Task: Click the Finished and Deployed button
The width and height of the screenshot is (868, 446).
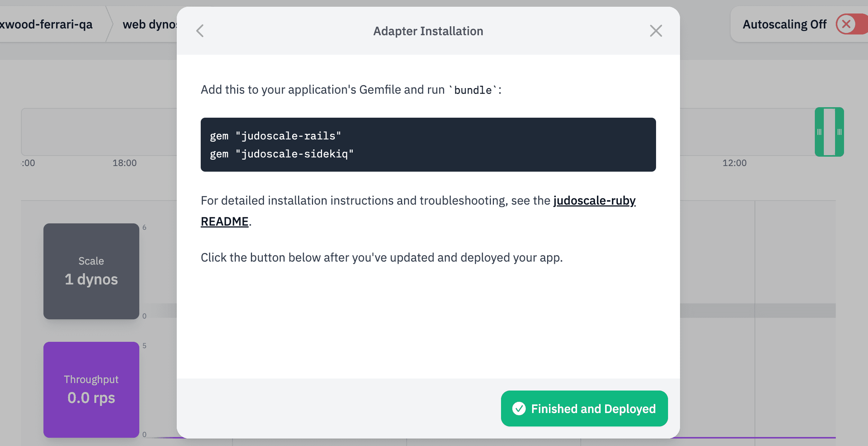Action: click(584, 409)
